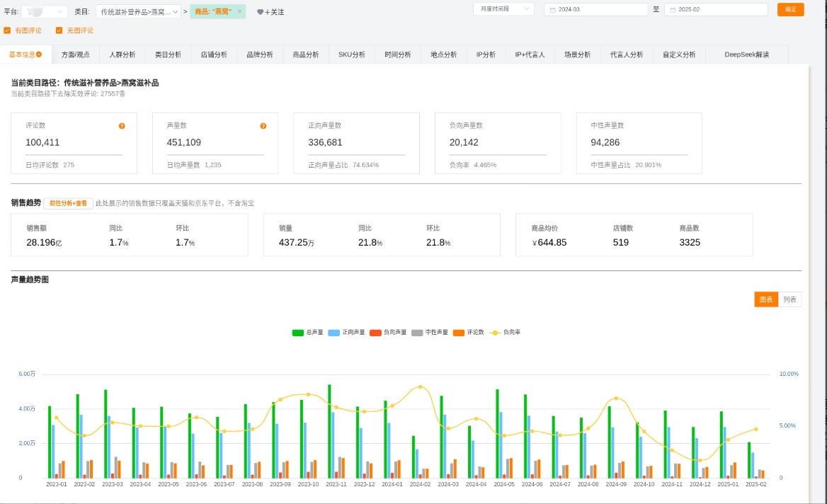Click the 2025-02 x-axis label
This screenshot has width=827, height=504.
(755, 484)
